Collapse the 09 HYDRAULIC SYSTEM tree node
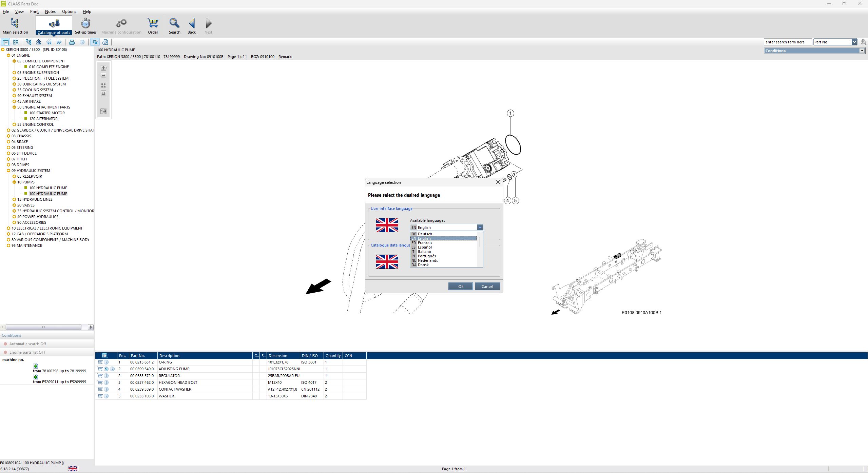Image resolution: width=868 pixels, height=473 pixels. click(8, 171)
